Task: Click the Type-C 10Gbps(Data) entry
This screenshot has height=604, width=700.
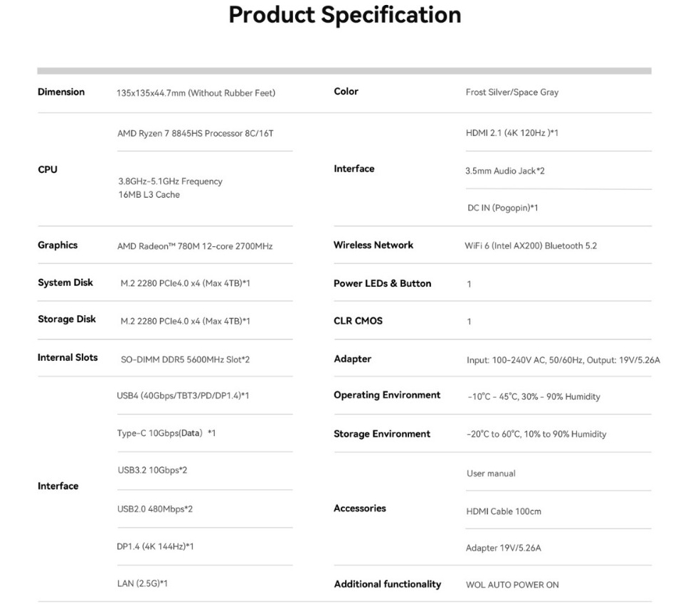Action: (x=166, y=433)
